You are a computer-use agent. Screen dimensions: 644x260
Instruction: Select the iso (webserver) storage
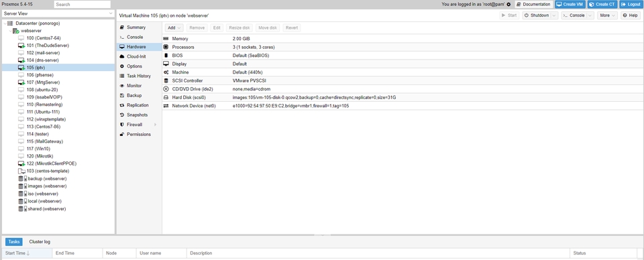point(43,194)
